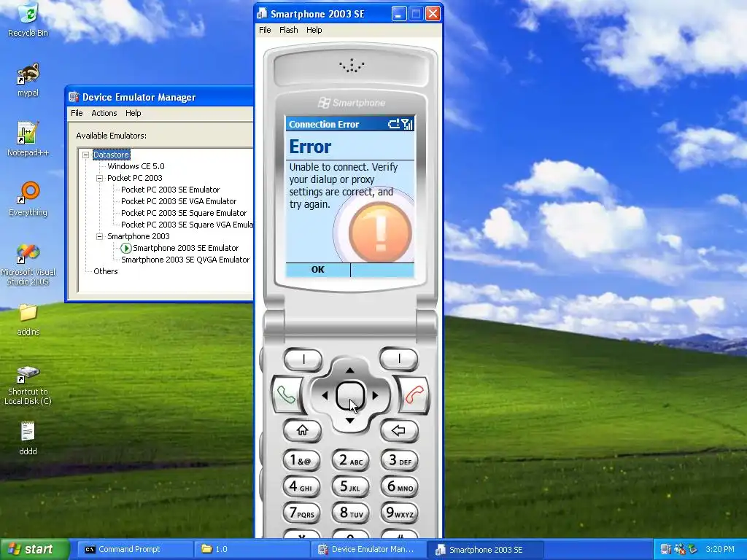Click the D-pad right arrow
Viewport: 747px width, 560px height.
(375, 395)
